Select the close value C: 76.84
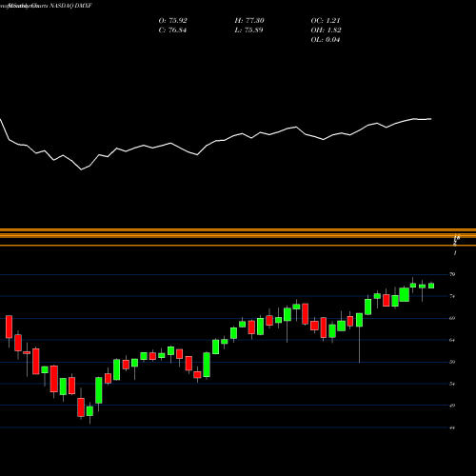The height and width of the screenshot is (476, 476). tap(172, 30)
